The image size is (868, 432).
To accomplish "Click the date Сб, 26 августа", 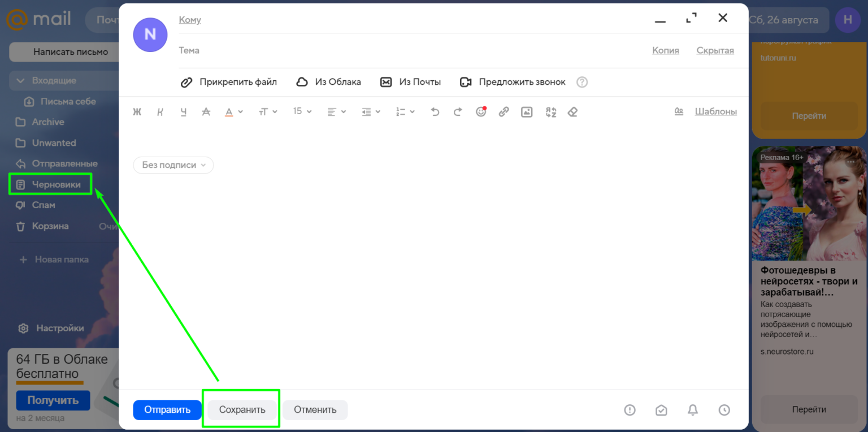I will click(x=783, y=20).
